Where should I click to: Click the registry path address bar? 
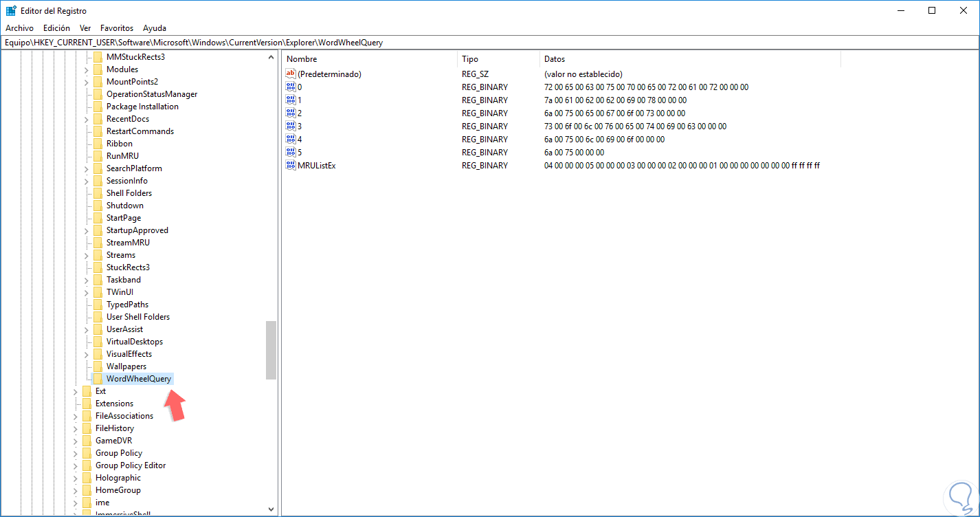[x=490, y=43]
